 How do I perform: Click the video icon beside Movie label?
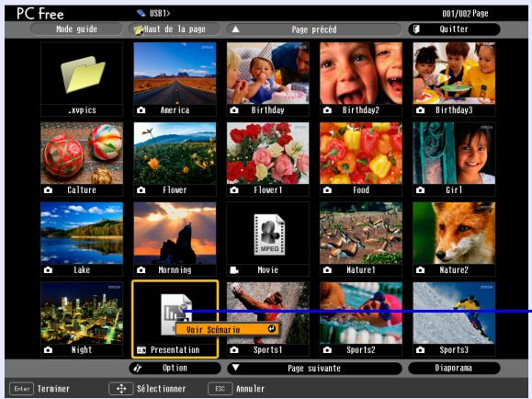click(234, 270)
